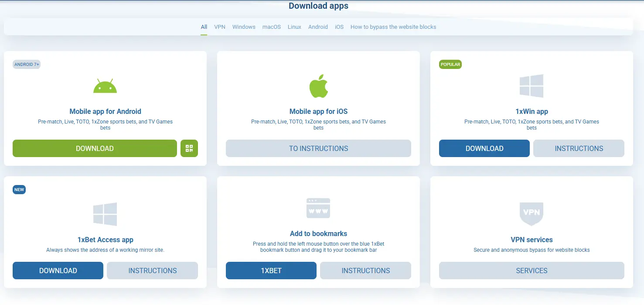Viewport: 644px width, 305px height.
Task: Go to iOS app instructions
Action: pyautogui.click(x=318, y=148)
